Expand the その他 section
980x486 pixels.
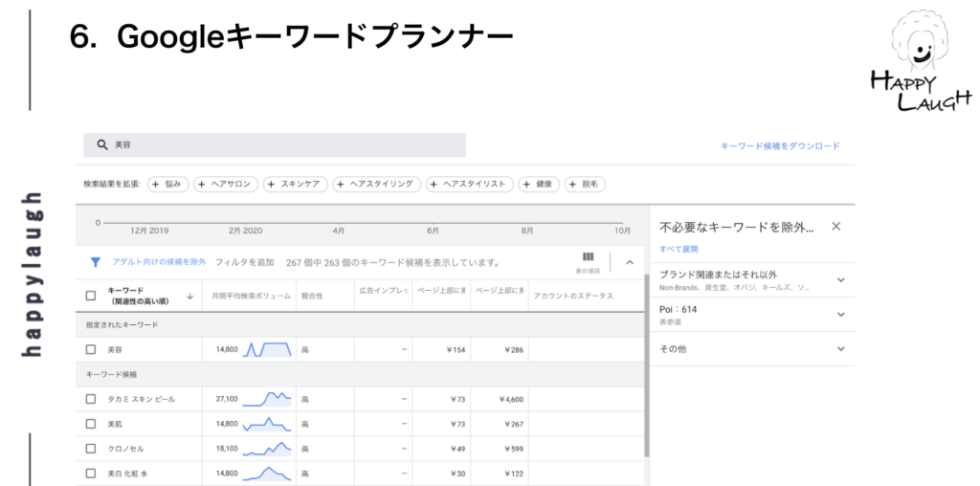click(x=840, y=349)
